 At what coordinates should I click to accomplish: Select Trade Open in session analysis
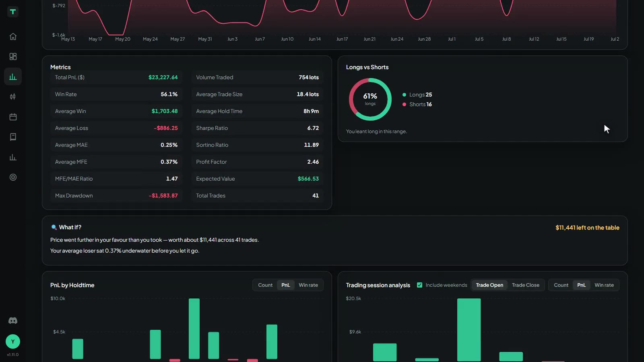[x=489, y=285]
